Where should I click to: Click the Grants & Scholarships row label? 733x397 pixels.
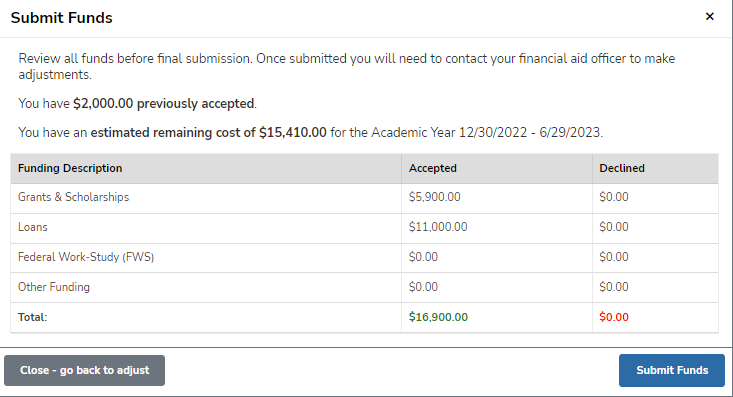tap(73, 197)
